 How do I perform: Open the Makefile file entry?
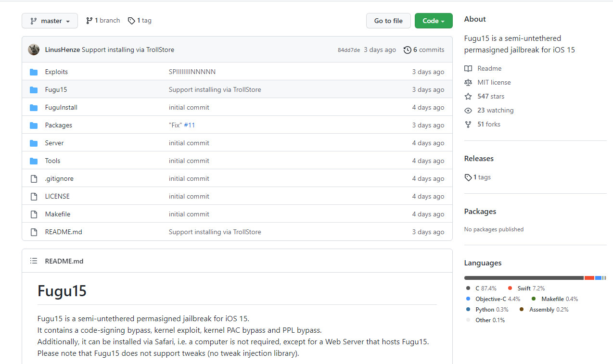click(58, 214)
